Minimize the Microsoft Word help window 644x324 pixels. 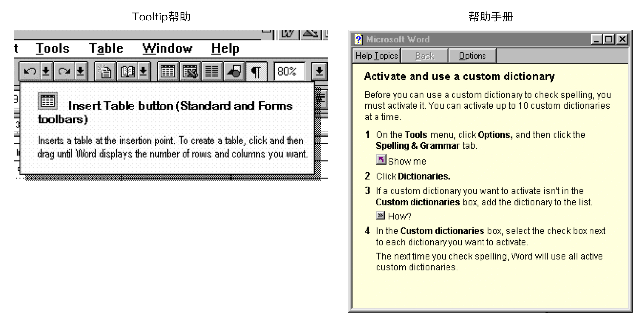(596, 39)
